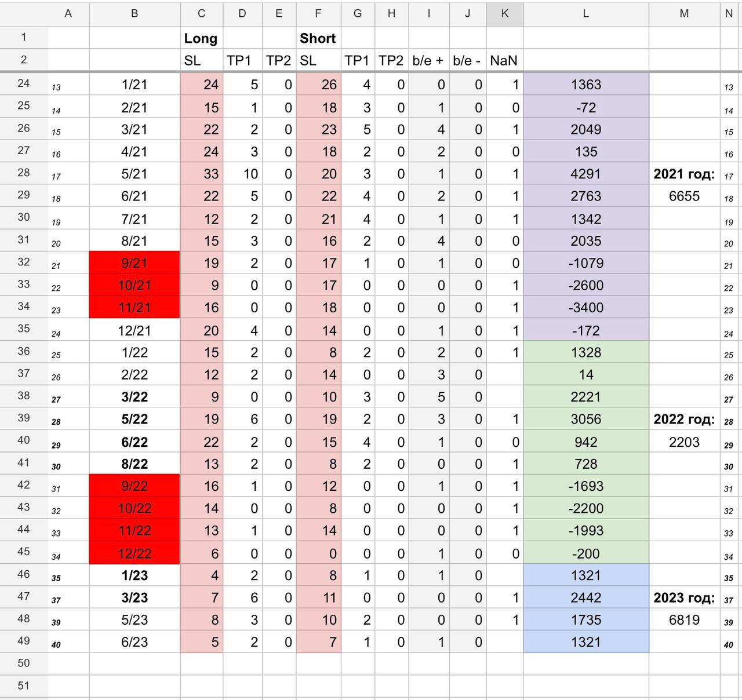Viewport: 742px width, 700px height.
Task: Select the row 50 header
Action: click(24, 663)
